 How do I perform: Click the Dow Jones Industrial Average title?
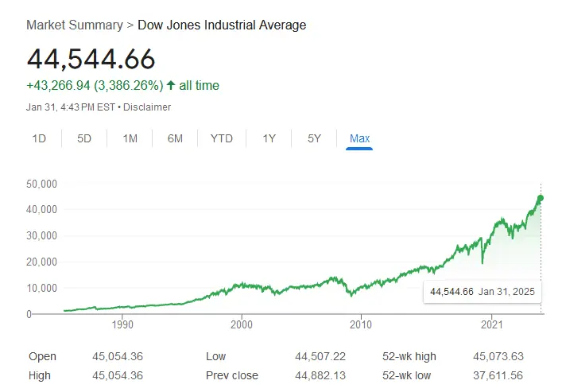tap(222, 25)
